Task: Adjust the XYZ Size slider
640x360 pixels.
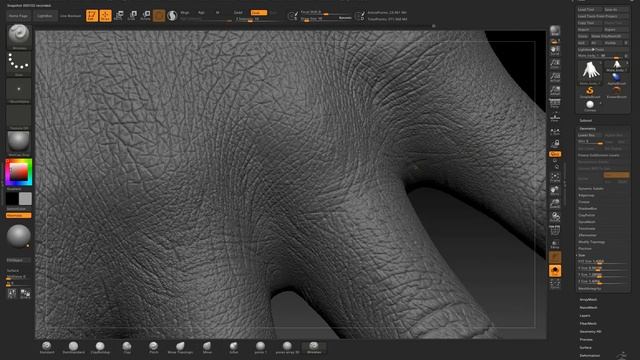Action: click(602, 262)
